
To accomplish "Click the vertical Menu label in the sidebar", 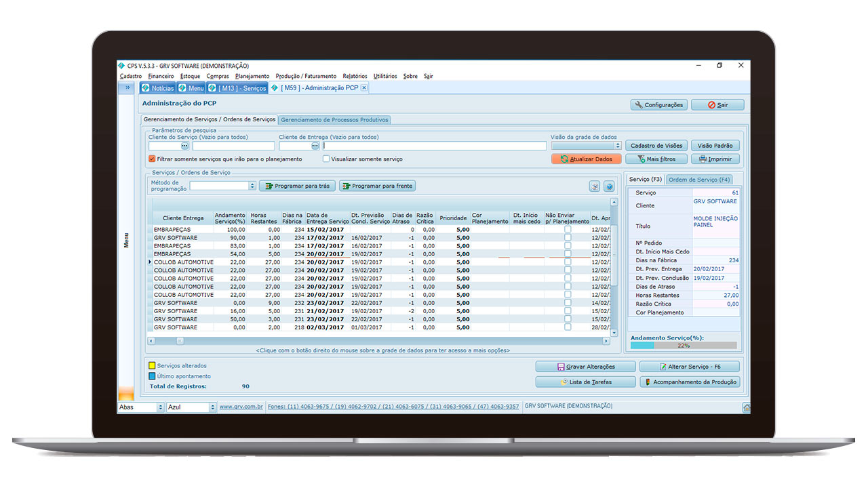I will 126,240.
